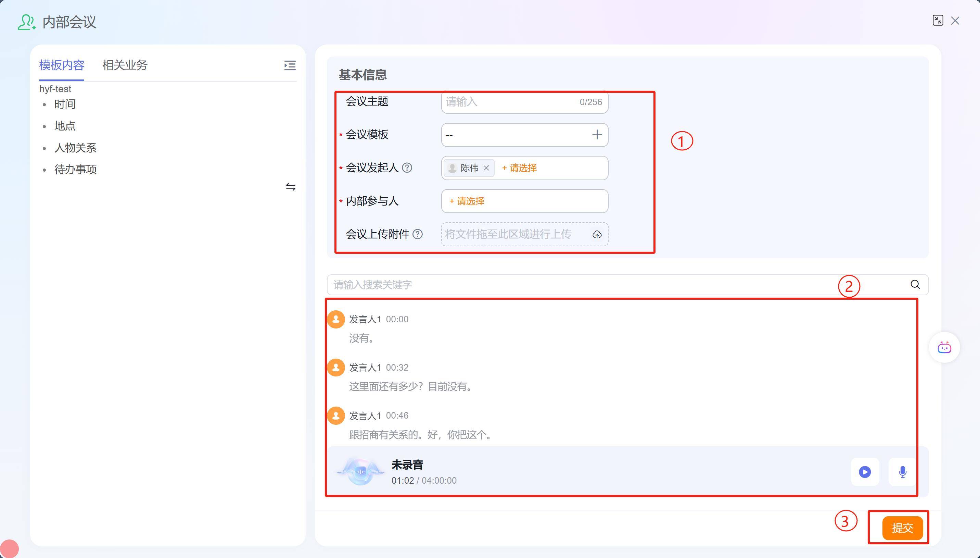Click the search magnifier icon
This screenshot has width=980, height=558.
pyautogui.click(x=915, y=284)
